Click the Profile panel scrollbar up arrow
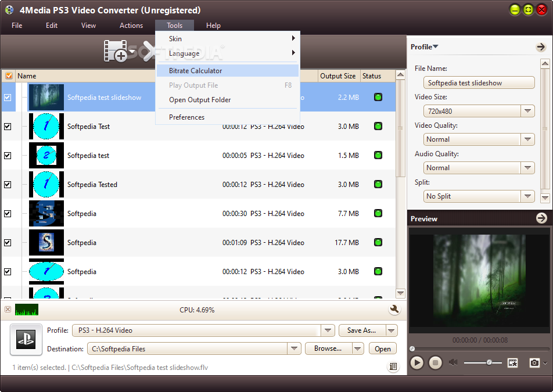The height and width of the screenshot is (392, 553). coord(545,64)
